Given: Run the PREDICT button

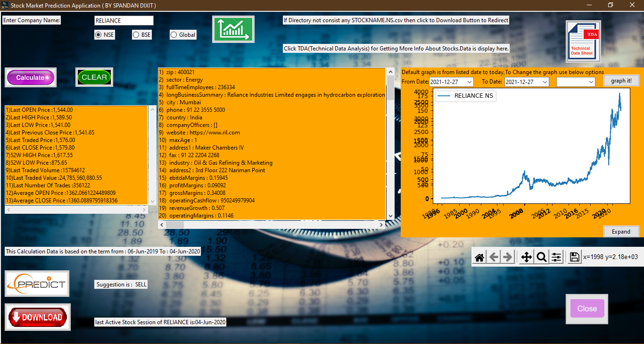Looking at the screenshot, I should pyautogui.click(x=37, y=284).
